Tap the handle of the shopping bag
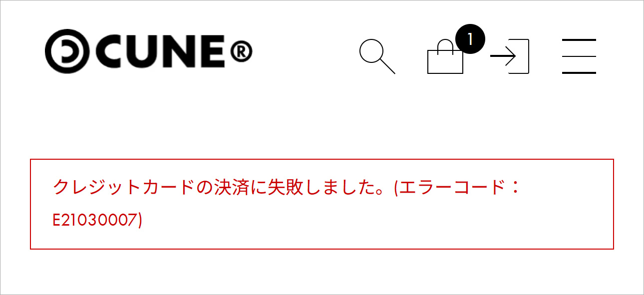Screen dimensions: 644x295 coord(445,46)
